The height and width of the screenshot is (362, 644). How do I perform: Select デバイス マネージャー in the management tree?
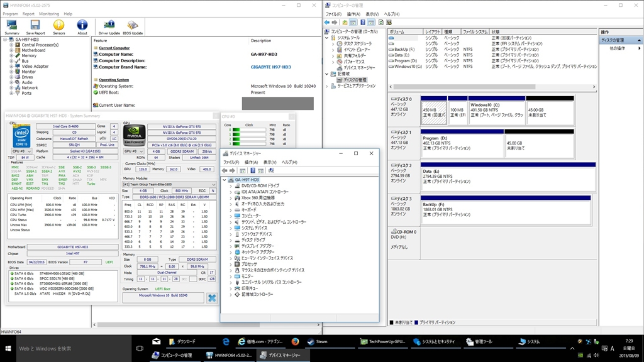point(359,67)
